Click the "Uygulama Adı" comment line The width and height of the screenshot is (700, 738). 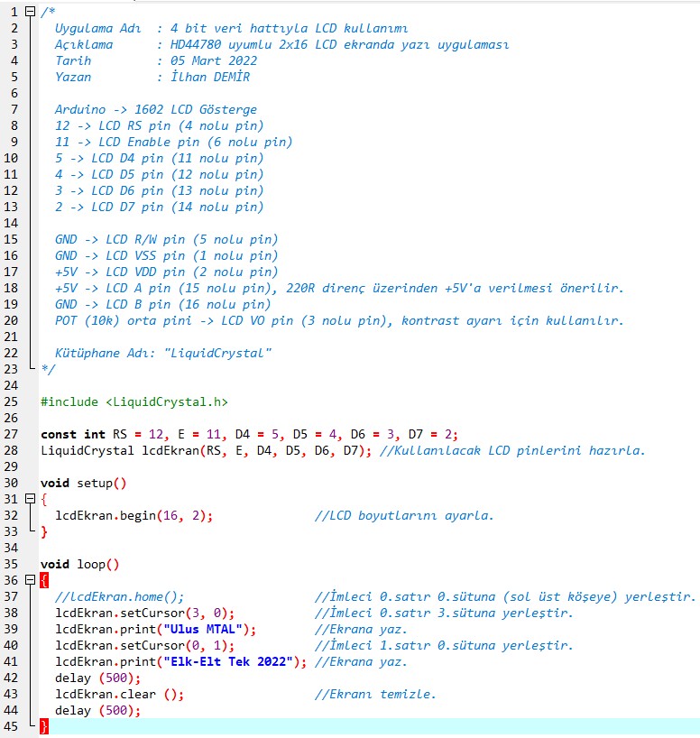[231, 28]
